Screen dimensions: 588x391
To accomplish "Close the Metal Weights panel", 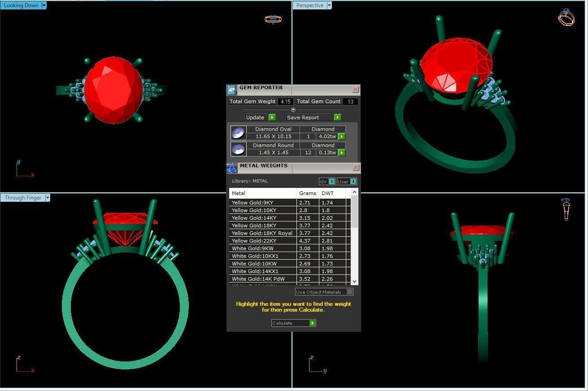I will click(x=356, y=168).
